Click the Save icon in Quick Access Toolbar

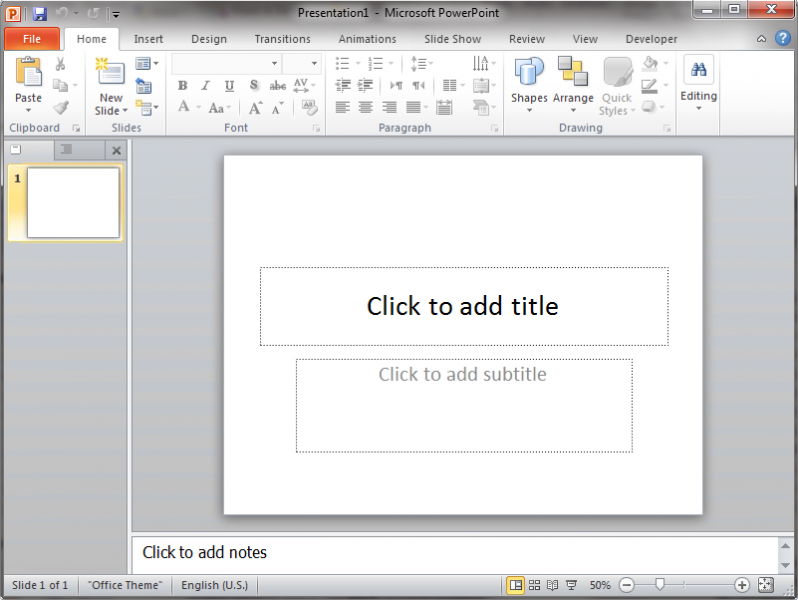(40, 14)
